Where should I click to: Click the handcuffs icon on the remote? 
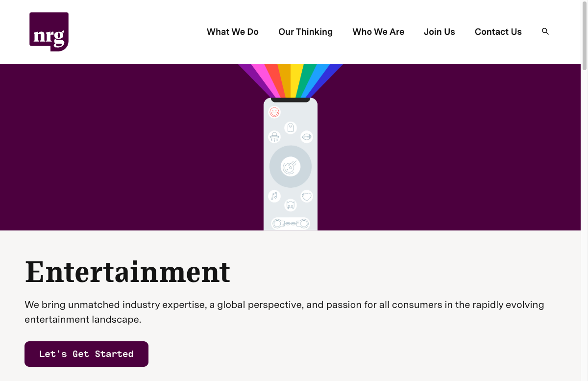(291, 223)
